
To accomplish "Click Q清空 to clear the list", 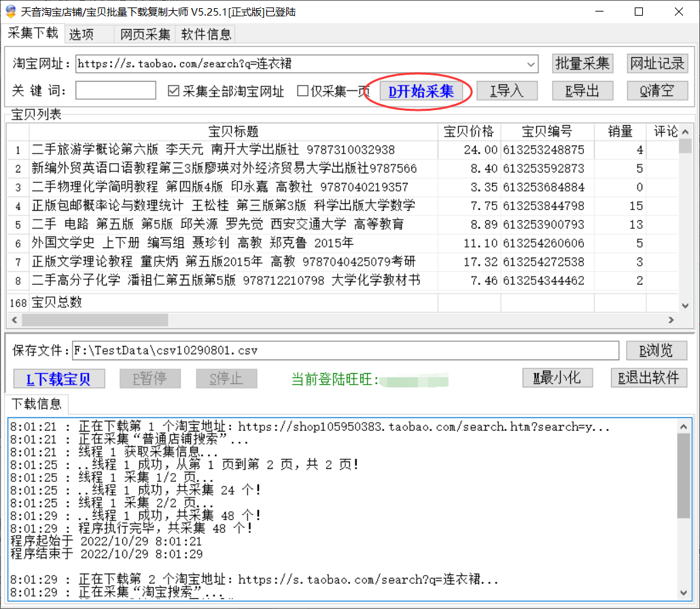I will pyautogui.click(x=657, y=91).
